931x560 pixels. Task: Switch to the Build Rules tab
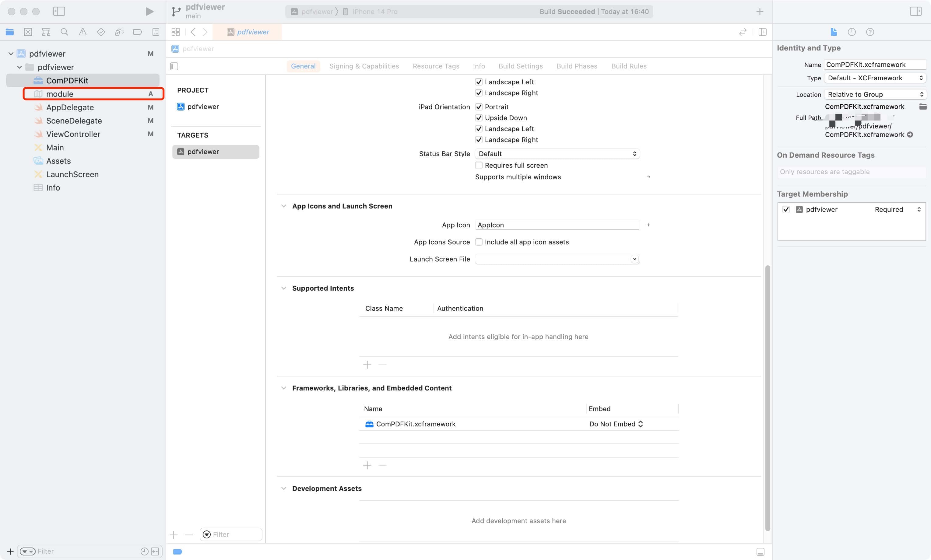tap(629, 66)
